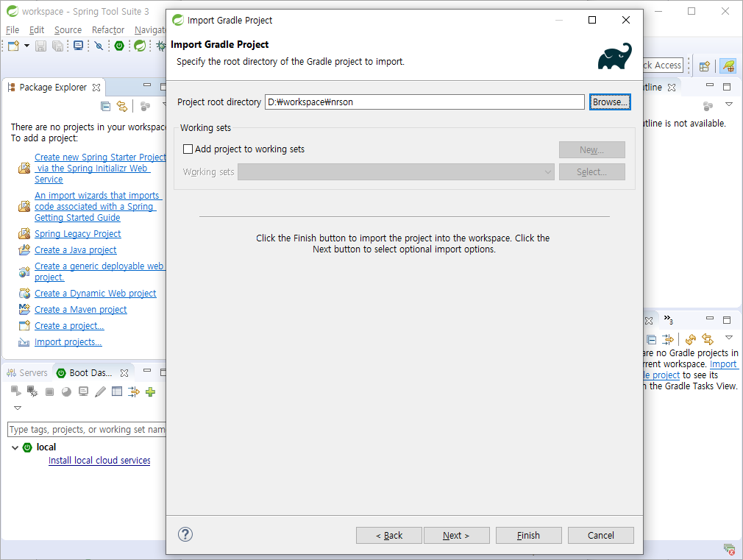Open the New wizard dropdown arrow
Image resolution: width=743 pixels, height=560 pixels.
pos(26,46)
